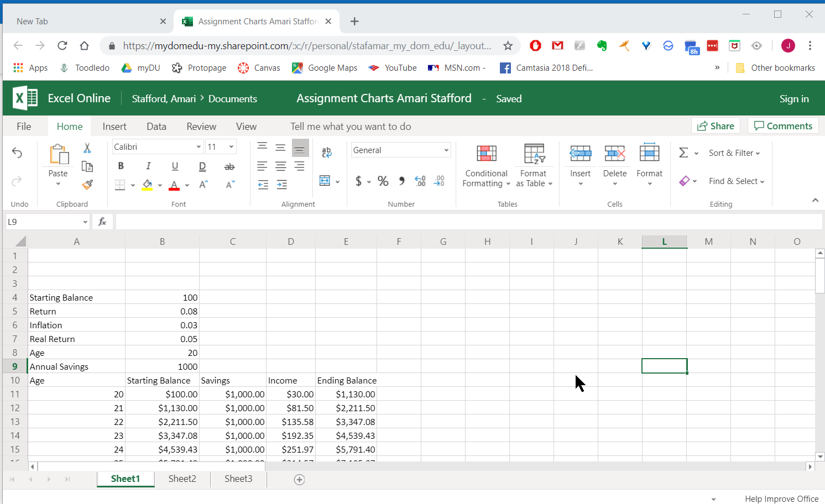This screenshot has height=504, width=825.
Task: Click the Sign in link
Action: click(x=793, y=99)
